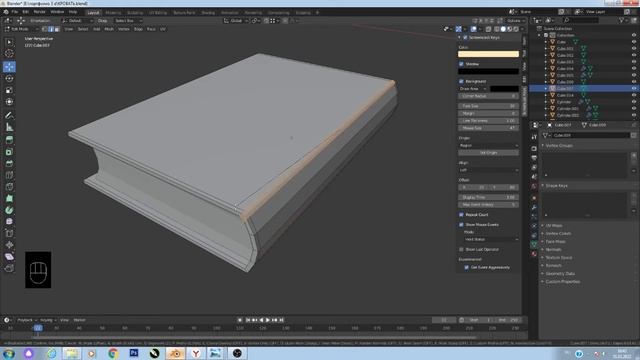Expand the Cube.014 tree item
The width and height of the screenshot is (640, 360).
click(546, 95)
